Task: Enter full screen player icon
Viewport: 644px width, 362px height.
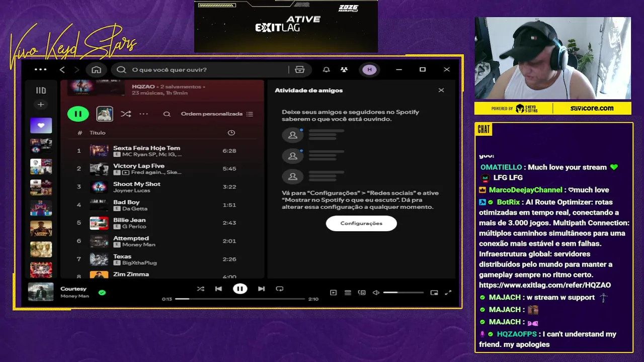Action: pos(448,293)
